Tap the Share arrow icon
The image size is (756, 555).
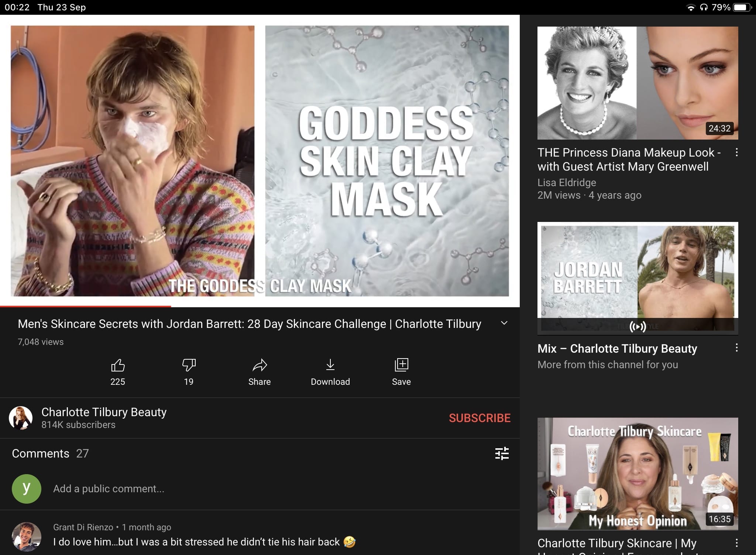260,365
